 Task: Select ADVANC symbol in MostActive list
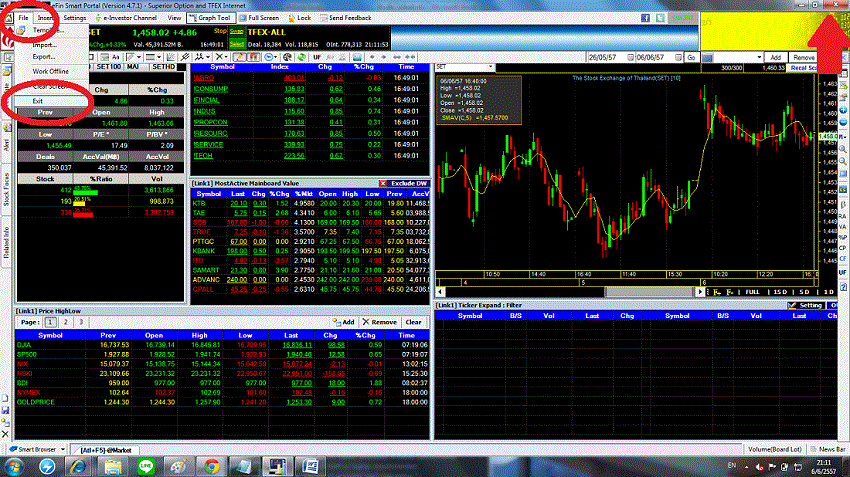click(206, 280)
